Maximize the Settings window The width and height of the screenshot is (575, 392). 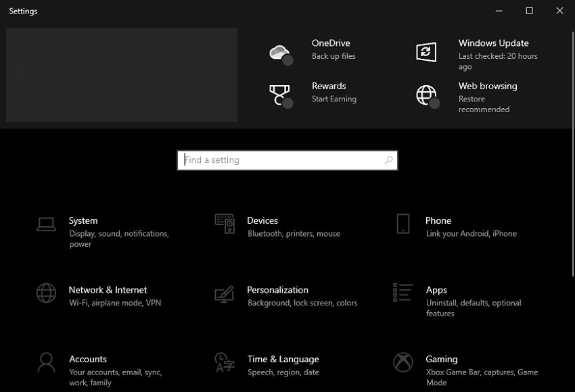coord(530,11)
